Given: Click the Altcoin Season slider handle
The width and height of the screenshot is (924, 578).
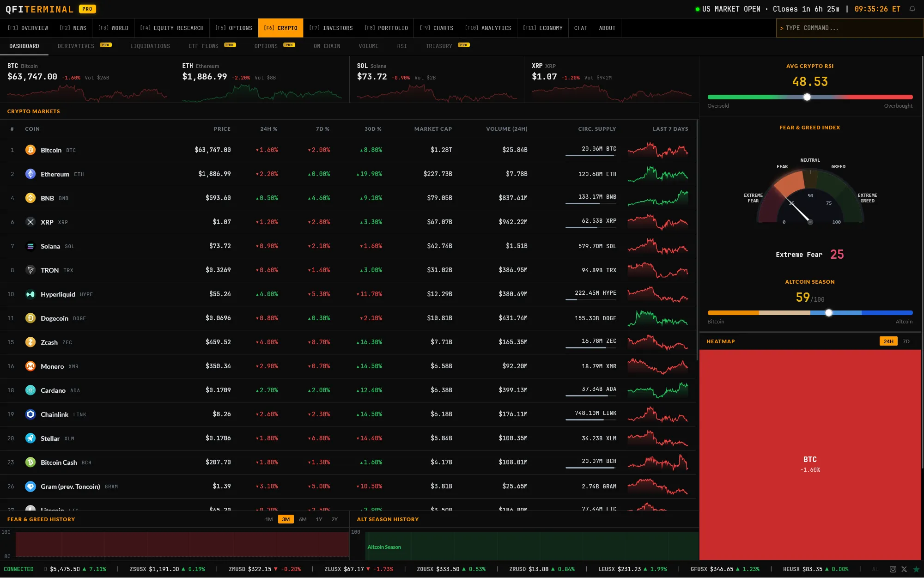Looking at the screenshot, I should pyautogui.click(x=829, y=313).
